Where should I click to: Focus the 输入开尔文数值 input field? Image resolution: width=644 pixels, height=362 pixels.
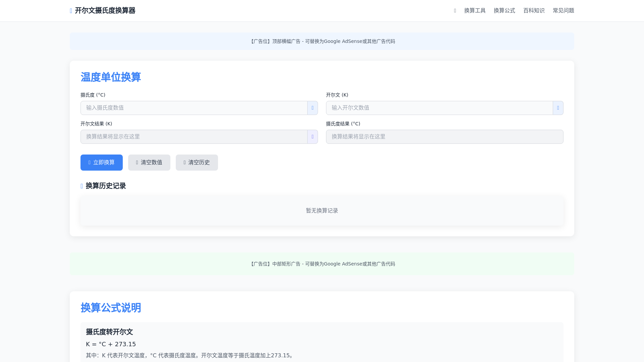point(439,108)
